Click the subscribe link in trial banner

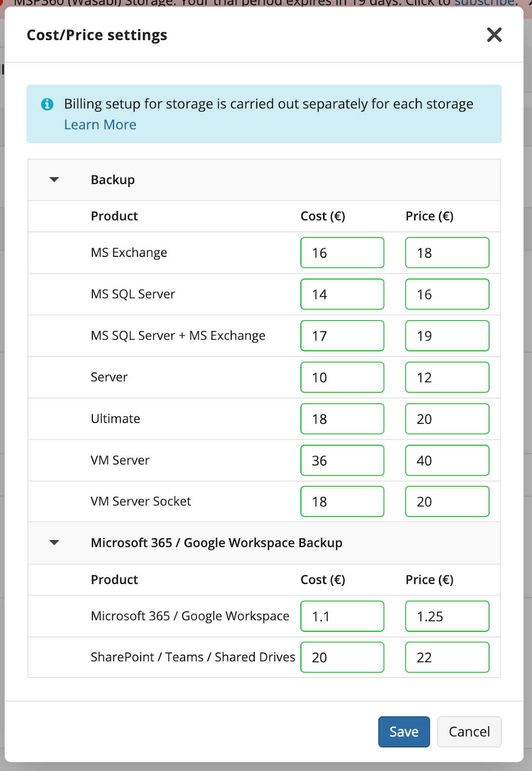485,3
